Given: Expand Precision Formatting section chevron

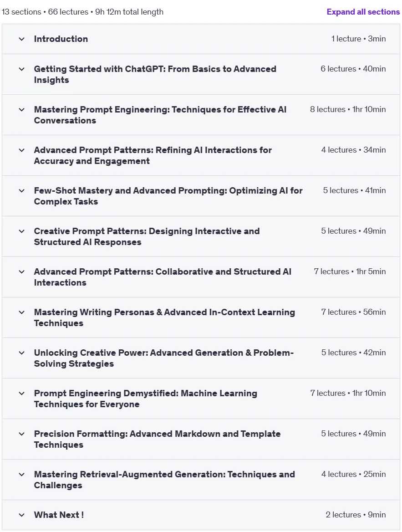Looking at the screenshot, I should (22, 434).
